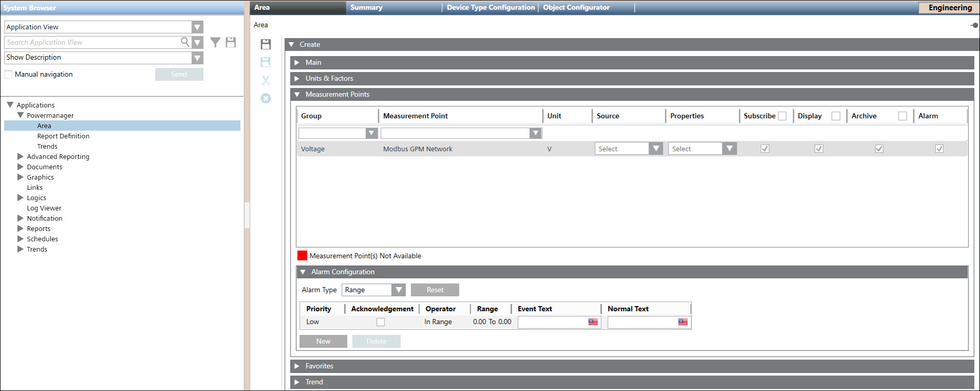980x391 pixels.
Task: Switch to the Device Type Configuration tab
Action: click(x=490, y=7)
